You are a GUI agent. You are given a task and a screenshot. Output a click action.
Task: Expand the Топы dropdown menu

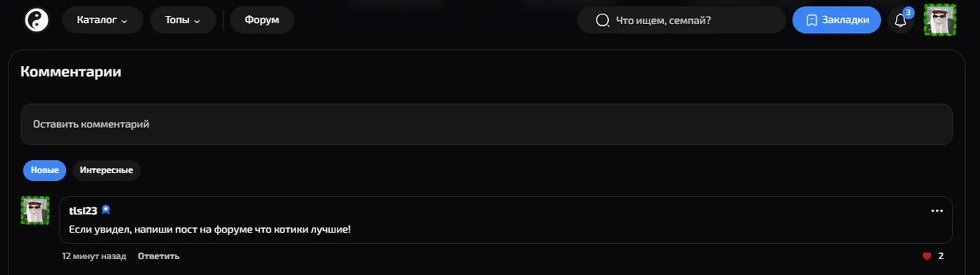click(183, 20)
